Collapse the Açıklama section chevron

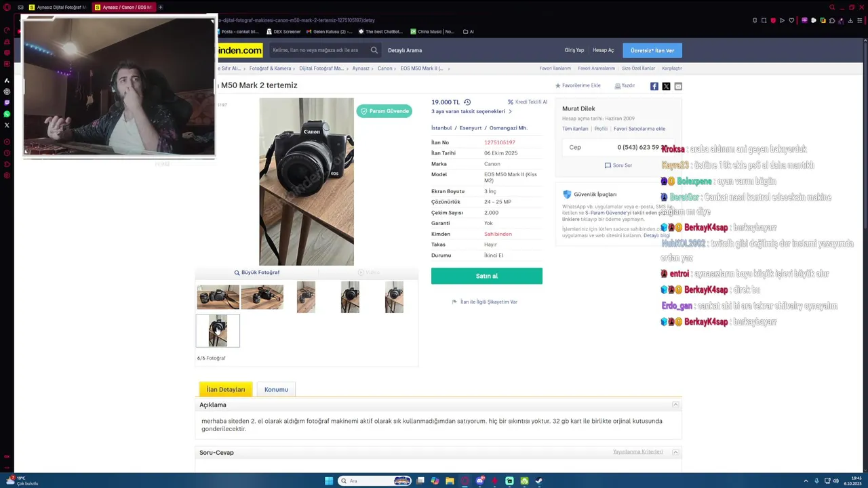coord(675,405)
